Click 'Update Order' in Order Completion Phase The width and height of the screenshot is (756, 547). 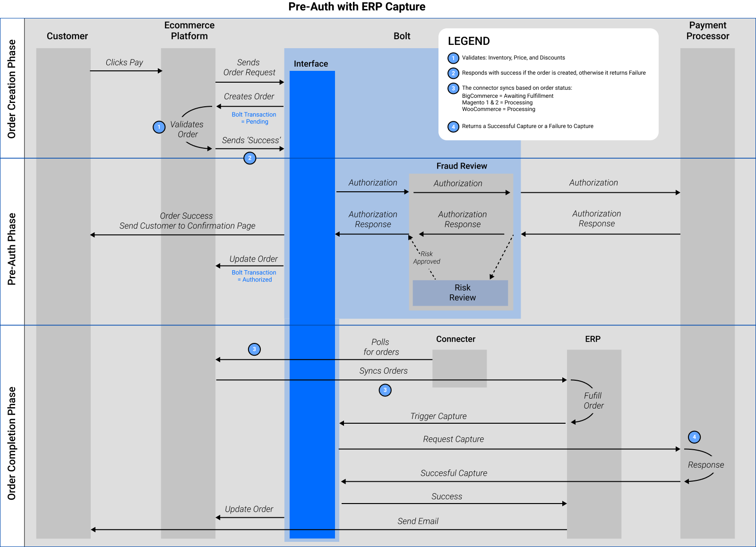point(249,509)
